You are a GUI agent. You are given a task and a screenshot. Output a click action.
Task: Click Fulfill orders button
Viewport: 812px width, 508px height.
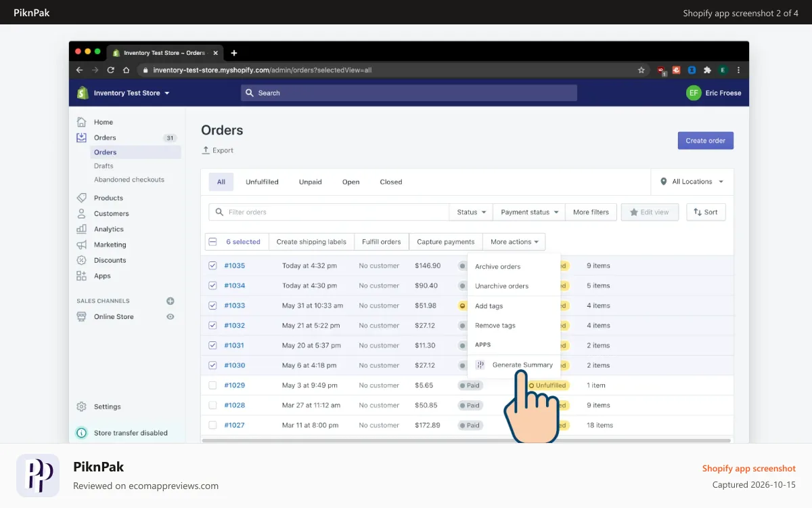(382, 242)
